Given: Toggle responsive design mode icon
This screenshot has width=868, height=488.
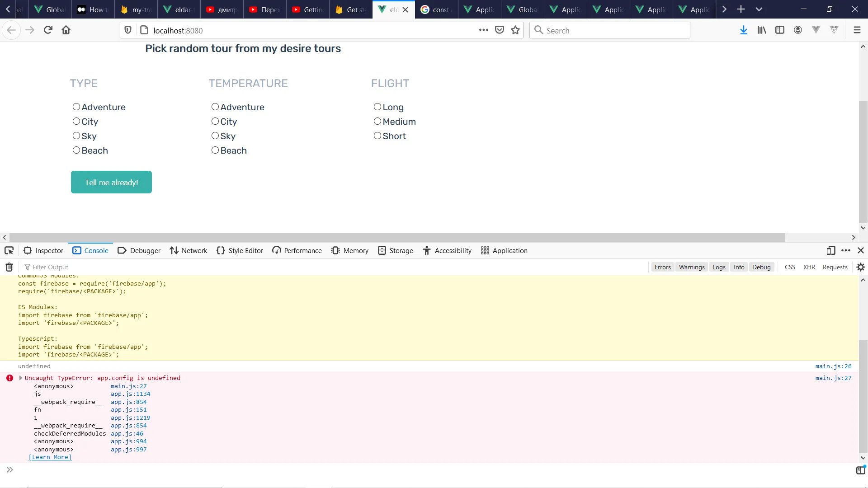Looking at the screenshot, I should pyautogui.click(x=830, y=250).
